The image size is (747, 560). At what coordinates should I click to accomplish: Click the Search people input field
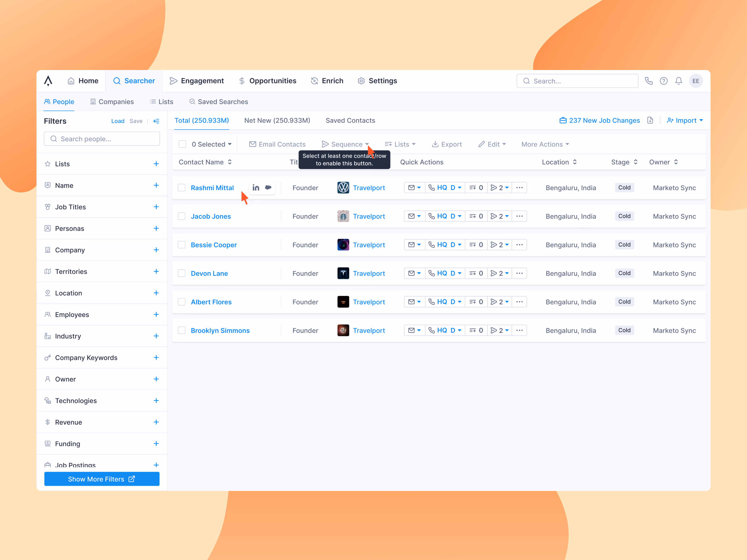coord(102,139)
